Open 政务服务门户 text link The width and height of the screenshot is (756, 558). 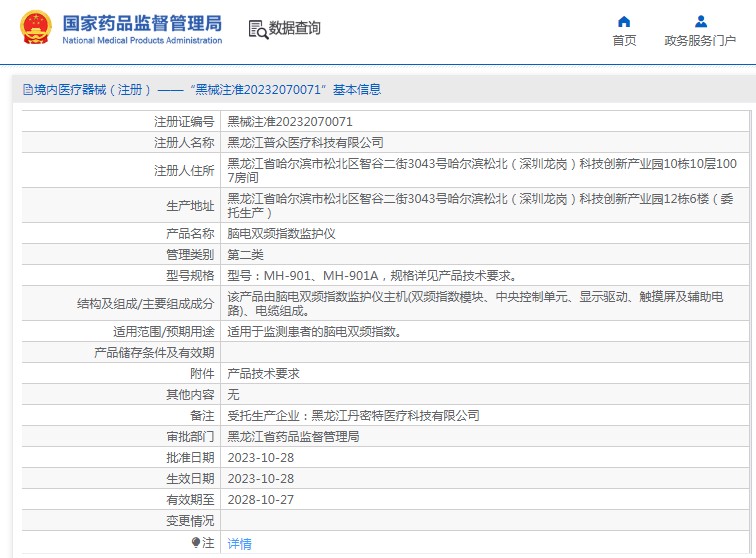pyautogui.click(x=700, y=41)
